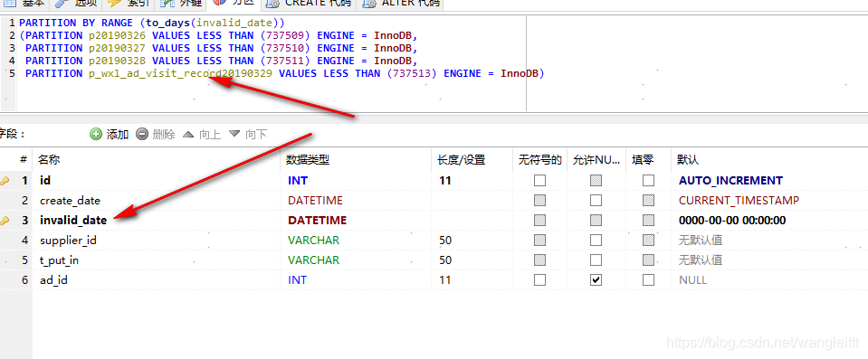Screen dimensions: 868x359
Task: Click length 11 of ad_id row
Action: pyautogui.click(x=444, y=280)
